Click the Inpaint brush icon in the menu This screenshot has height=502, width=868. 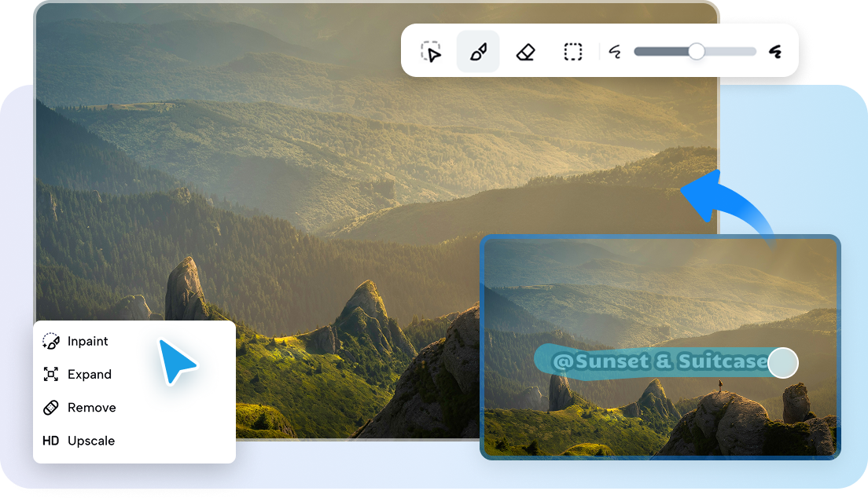coord(50,340)
